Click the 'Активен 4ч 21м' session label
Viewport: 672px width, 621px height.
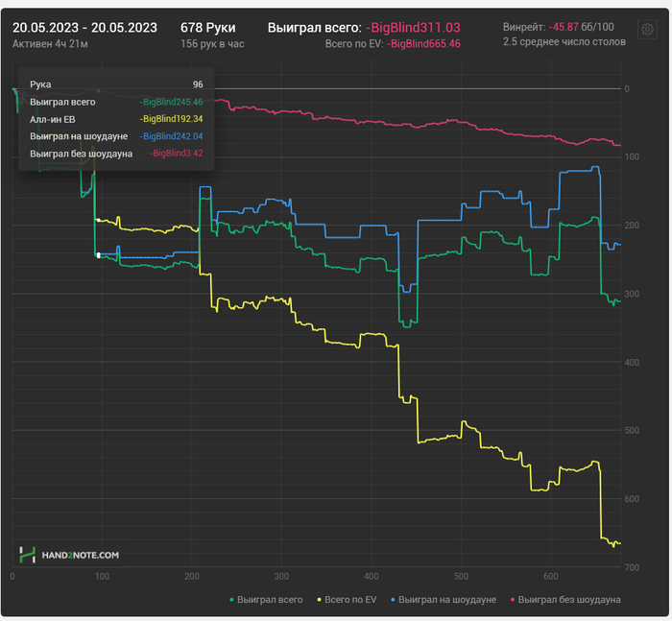point(50,44)
